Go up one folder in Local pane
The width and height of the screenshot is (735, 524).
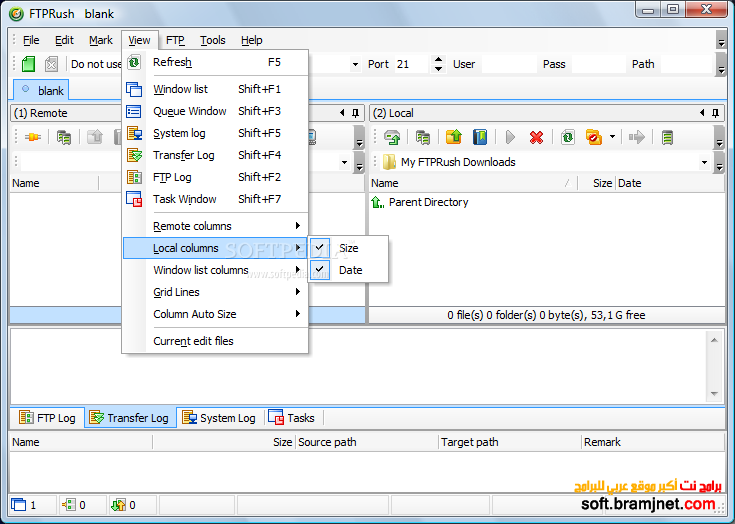pyautogui.click(x=454, y=137)
